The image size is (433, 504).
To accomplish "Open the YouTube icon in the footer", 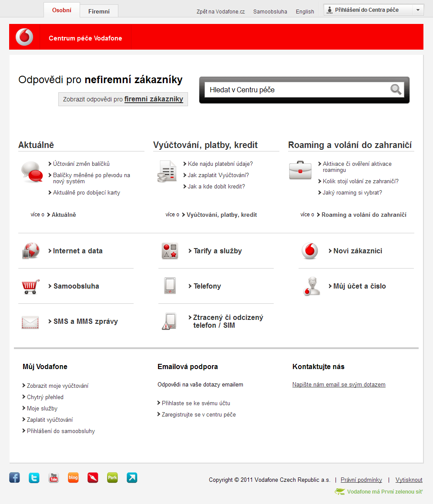I will pyautogui.click(x=54, y=477).
